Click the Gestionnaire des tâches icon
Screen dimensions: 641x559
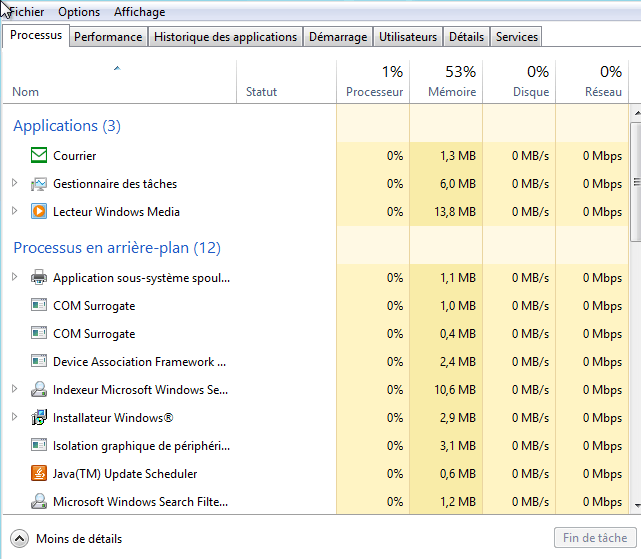tap(39, 184)
